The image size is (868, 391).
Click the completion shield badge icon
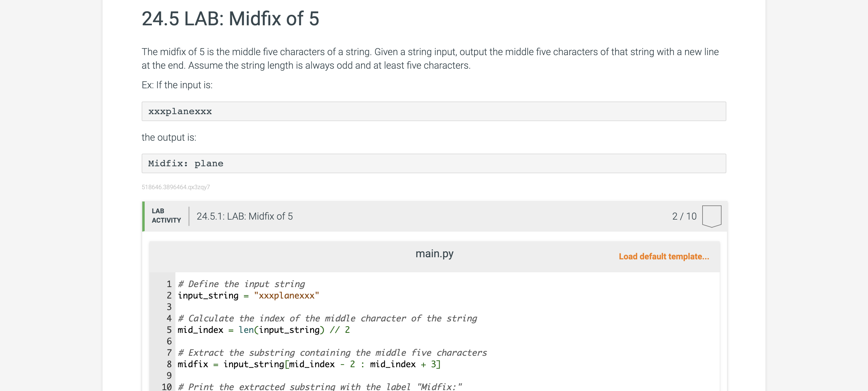click(712, 216)
